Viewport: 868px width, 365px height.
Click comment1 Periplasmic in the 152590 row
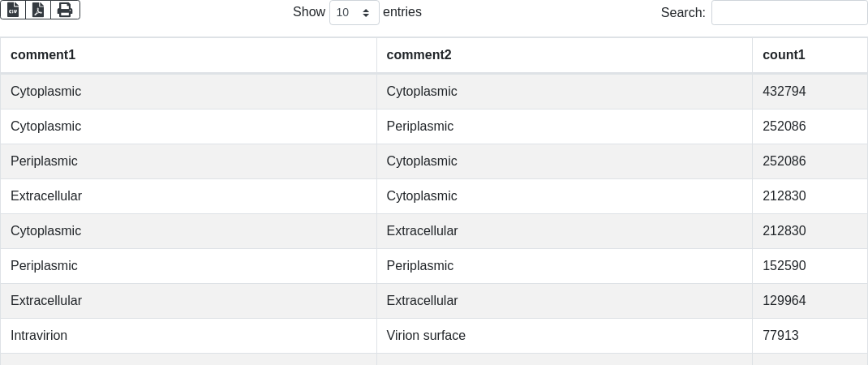[44, 266]
